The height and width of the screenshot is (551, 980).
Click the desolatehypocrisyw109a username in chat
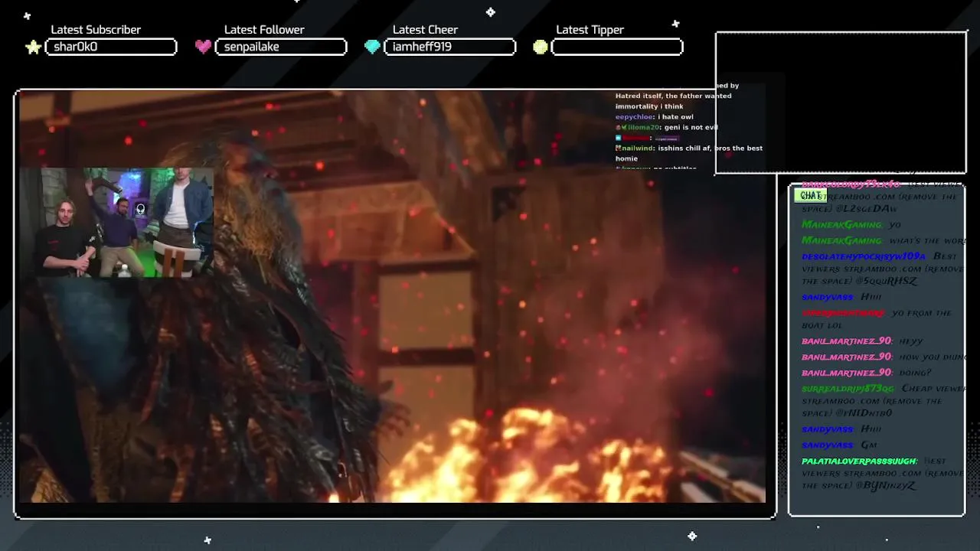(x=864, y=256)
